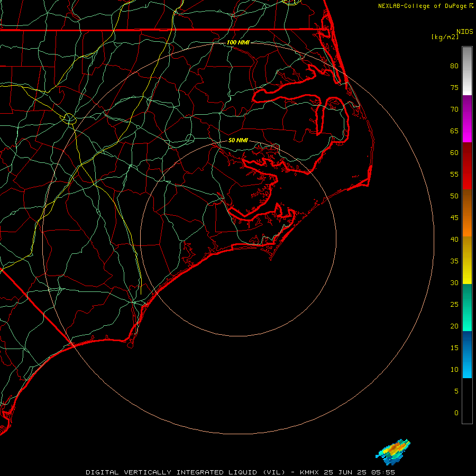The width and height of the screenshot is (476, 476).
Task: Click the '100 NMI' range ring label
Action: (x=238, y=42)
